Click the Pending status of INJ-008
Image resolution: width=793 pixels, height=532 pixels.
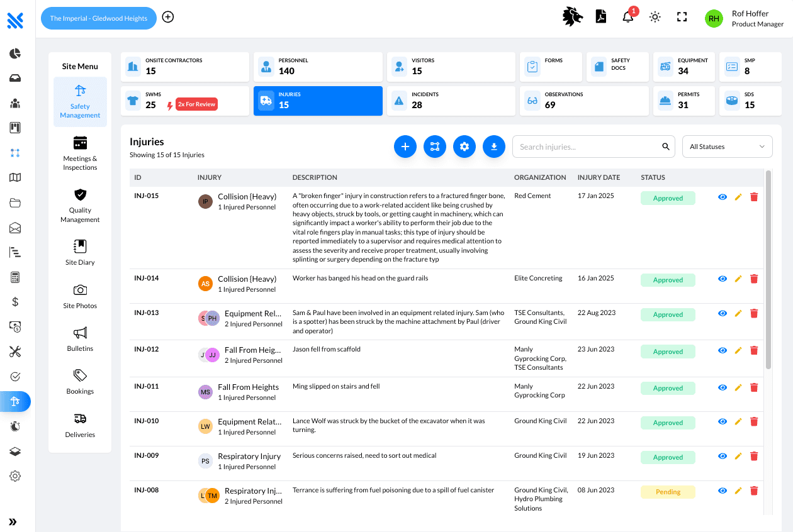668,492
